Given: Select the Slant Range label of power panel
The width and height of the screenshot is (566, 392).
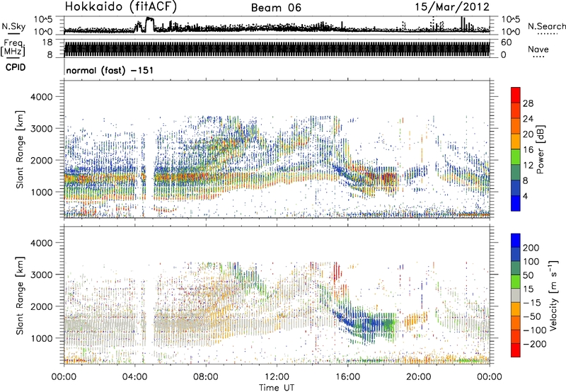Looking at the screenshot, I should point(20,149).
